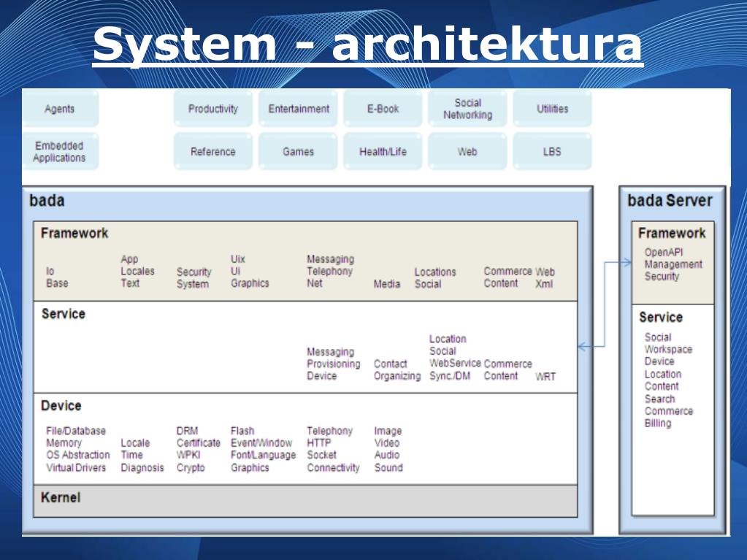Select the Provisioning entry
Image resolution: width=747 pixels, height=560 pixels.
[x=334, y=364]
